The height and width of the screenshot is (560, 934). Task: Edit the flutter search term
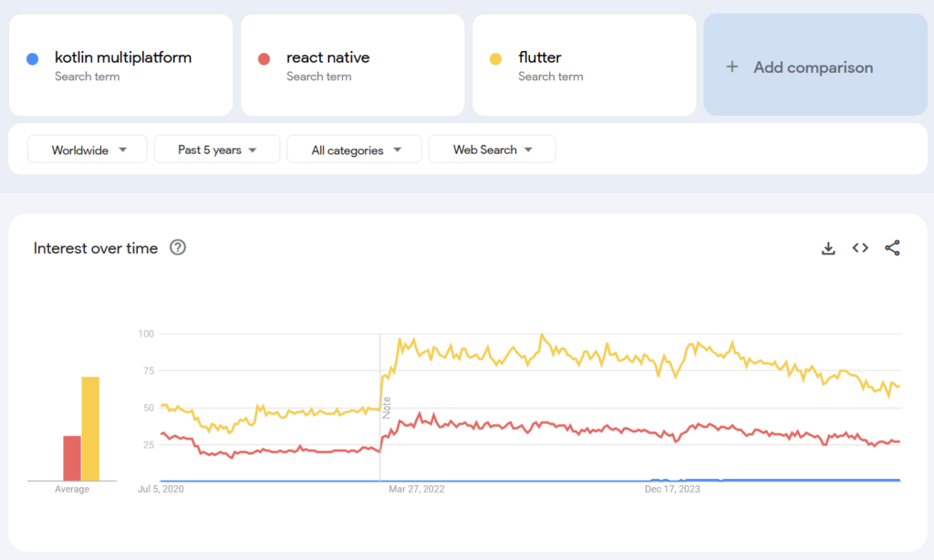(x=585, y=65)
